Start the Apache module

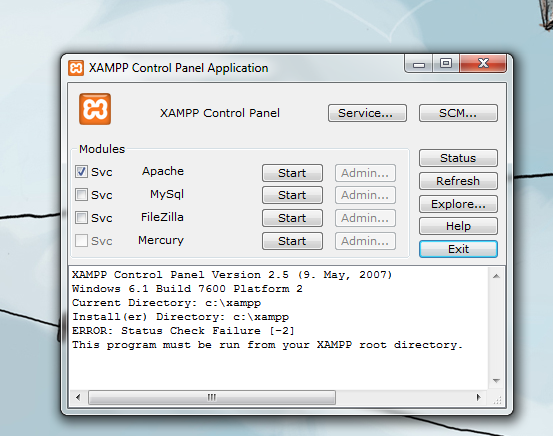(x=292, y=173)
